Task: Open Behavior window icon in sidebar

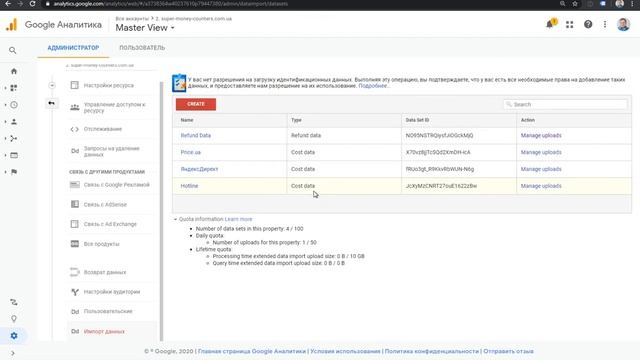Action: 14,155
